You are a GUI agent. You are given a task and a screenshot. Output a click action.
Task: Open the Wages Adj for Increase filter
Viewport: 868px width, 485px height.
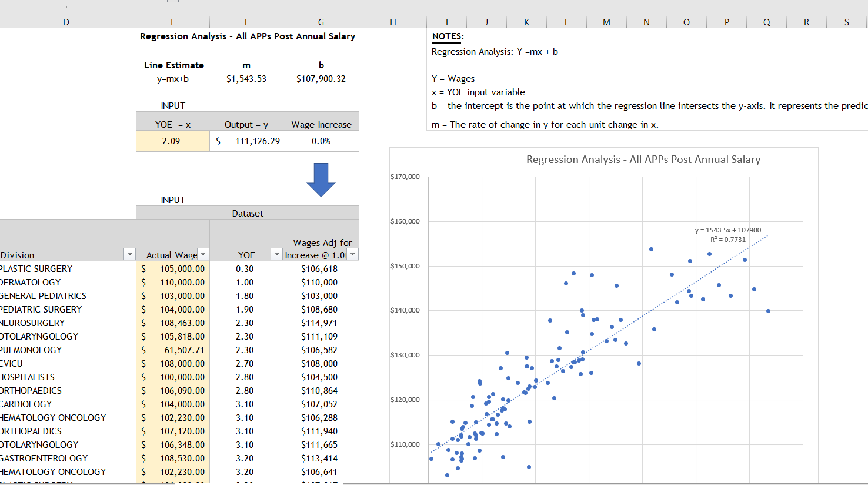(x=352, y=254)
